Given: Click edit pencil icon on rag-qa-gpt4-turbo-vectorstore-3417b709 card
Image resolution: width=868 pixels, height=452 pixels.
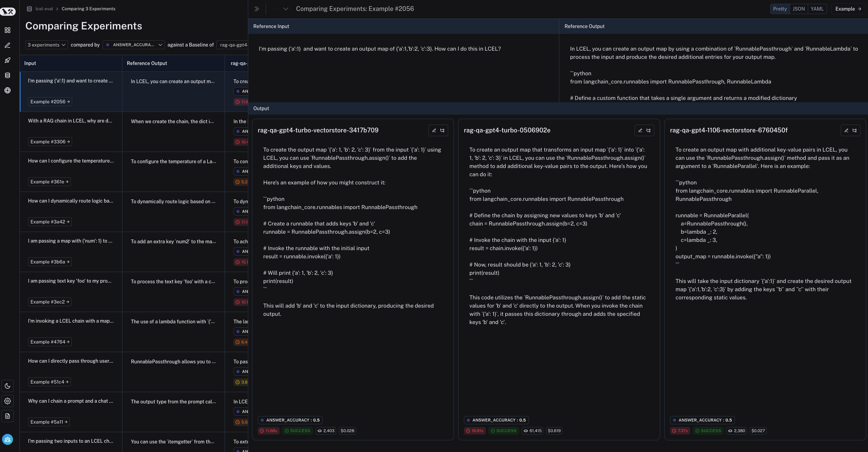Looking at the screenshot, I should pos(434,130).
